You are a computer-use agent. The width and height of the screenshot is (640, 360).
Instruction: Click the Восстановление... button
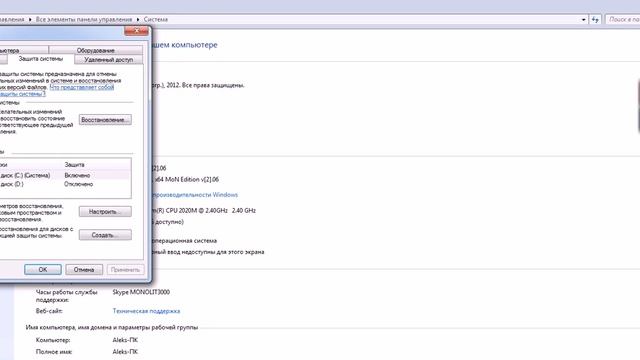105,120
